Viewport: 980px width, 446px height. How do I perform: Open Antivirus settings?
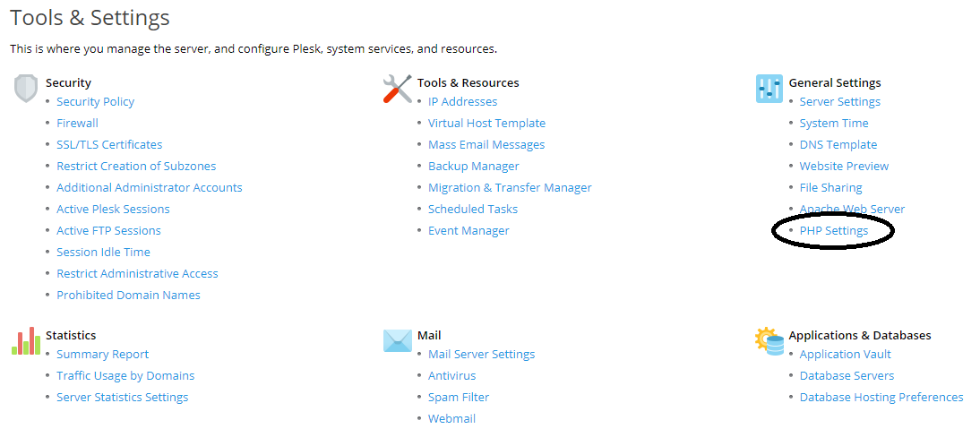click(x=451, y=375)
